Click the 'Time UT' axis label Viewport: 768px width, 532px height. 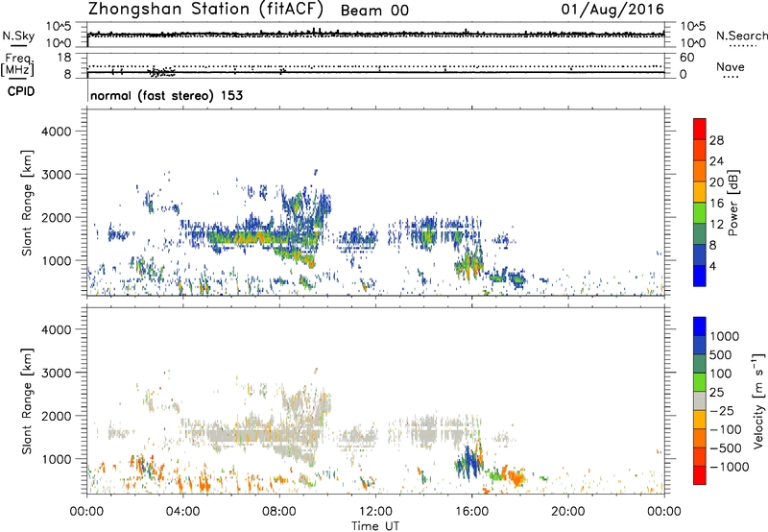(375, 525)
